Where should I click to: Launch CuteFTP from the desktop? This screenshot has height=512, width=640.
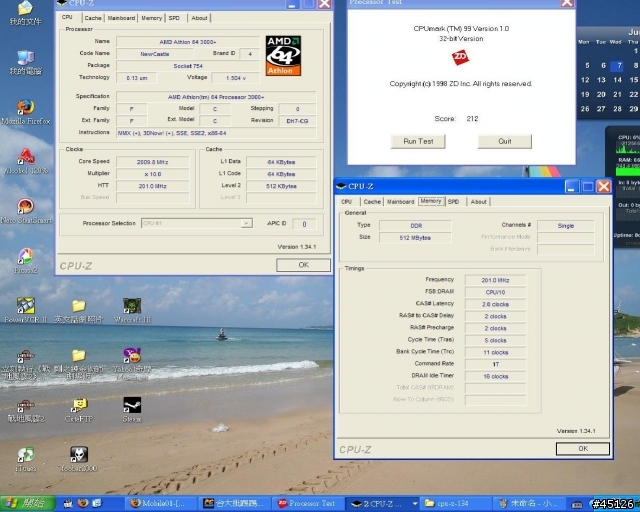pyautogui.click(x=78, y=410)
